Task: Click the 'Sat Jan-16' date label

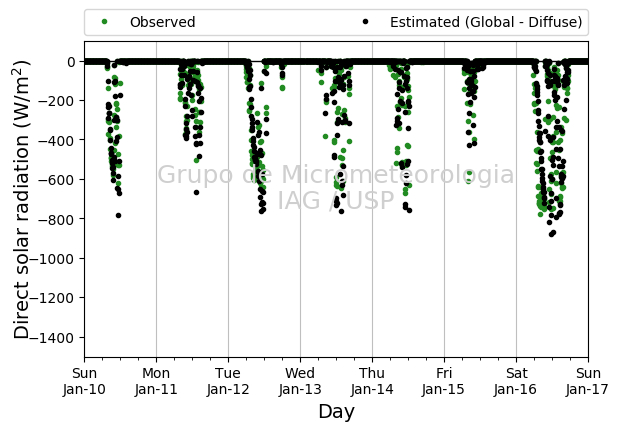Action: pos(516,382)
